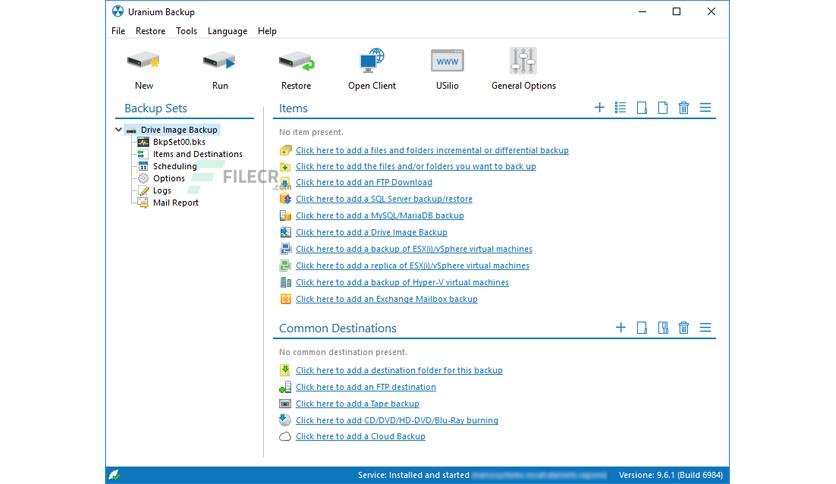The image size is (836, 484).
Task: Open the Help menu
Action: tap(267, 31)
